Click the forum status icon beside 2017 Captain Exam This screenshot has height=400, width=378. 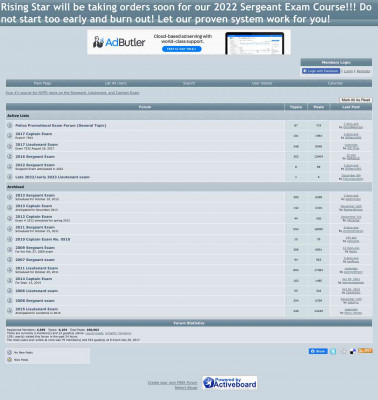click(10, 135)
